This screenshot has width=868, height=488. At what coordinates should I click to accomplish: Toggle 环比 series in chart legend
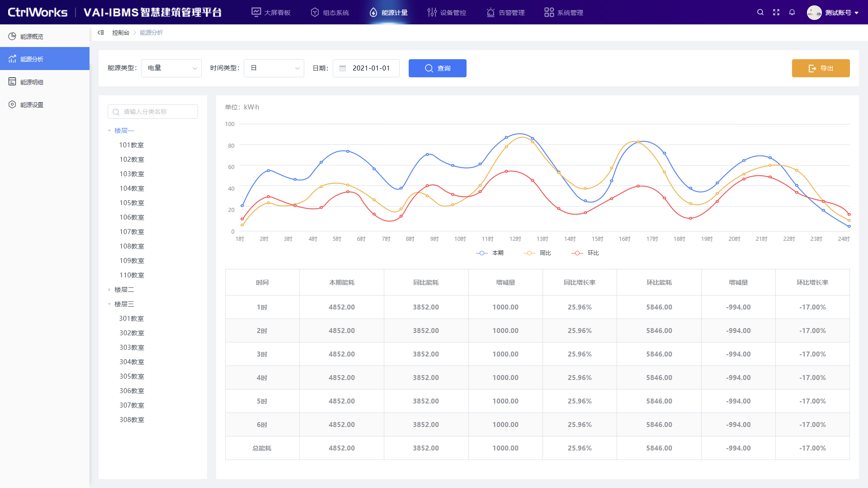point(585,253)
